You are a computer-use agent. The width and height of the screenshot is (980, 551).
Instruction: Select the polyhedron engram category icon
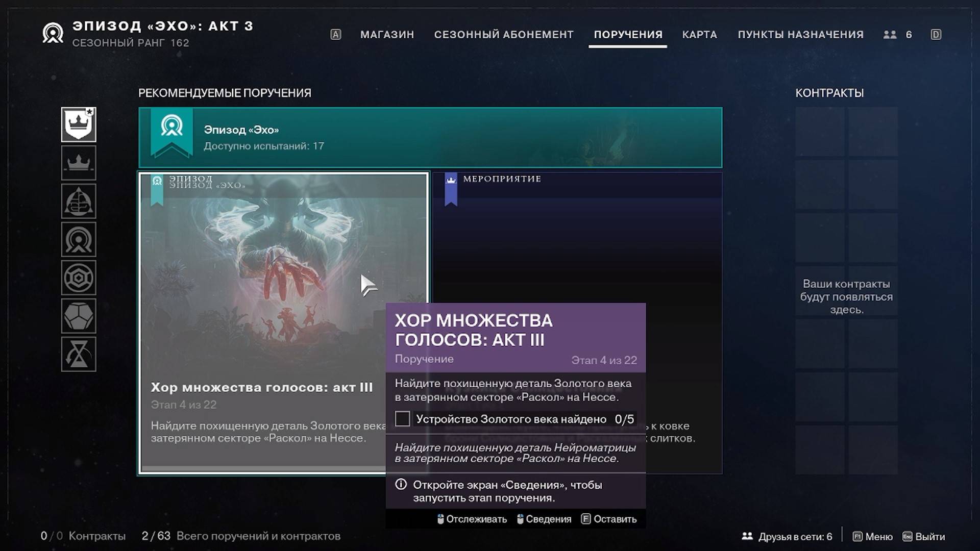(x=79, y=316)
